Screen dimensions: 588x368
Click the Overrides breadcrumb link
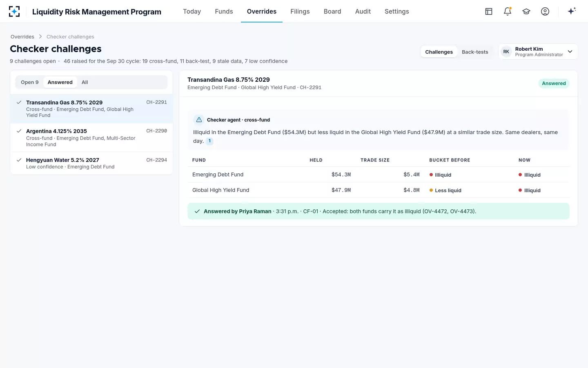tap(22, 37)
